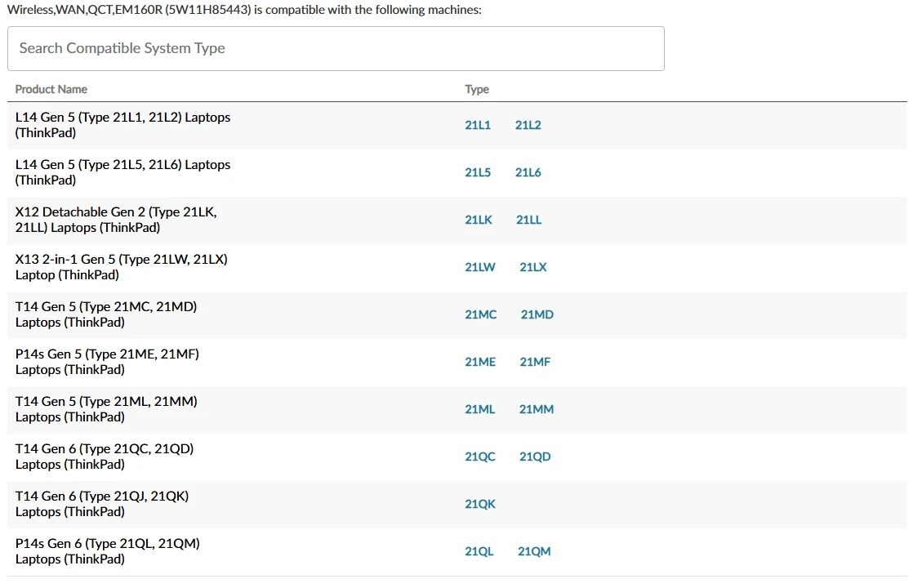Select the Wireless,WAN,QCT,EM160R compatibility heading

tap(244, 10)
